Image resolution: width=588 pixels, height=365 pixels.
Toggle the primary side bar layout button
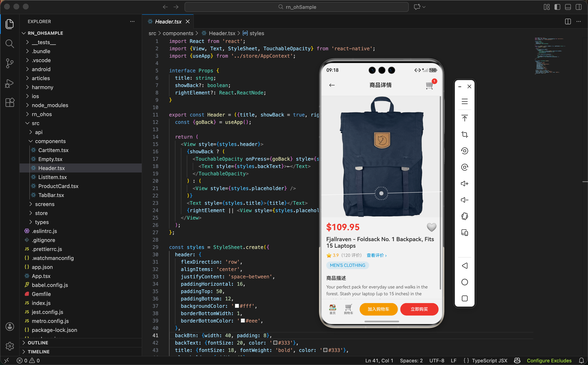coord(557,7)
